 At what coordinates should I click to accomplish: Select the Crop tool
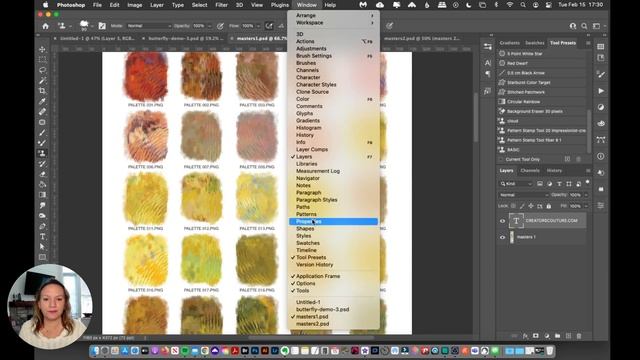click(x=42, y=91)
